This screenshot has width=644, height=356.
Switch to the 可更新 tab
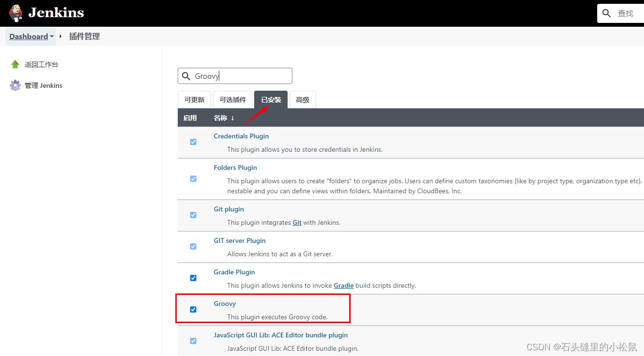(x=194, y=100)
